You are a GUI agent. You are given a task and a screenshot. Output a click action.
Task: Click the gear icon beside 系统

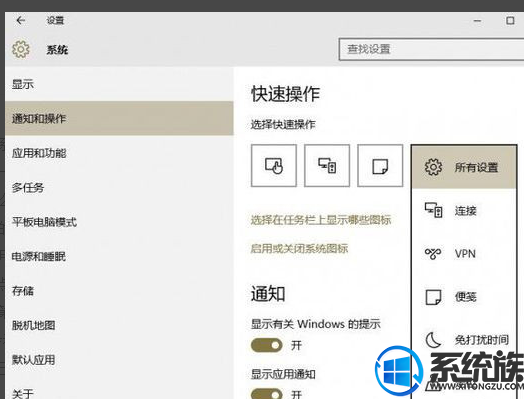pyautogui.click(x=21, y=49)
